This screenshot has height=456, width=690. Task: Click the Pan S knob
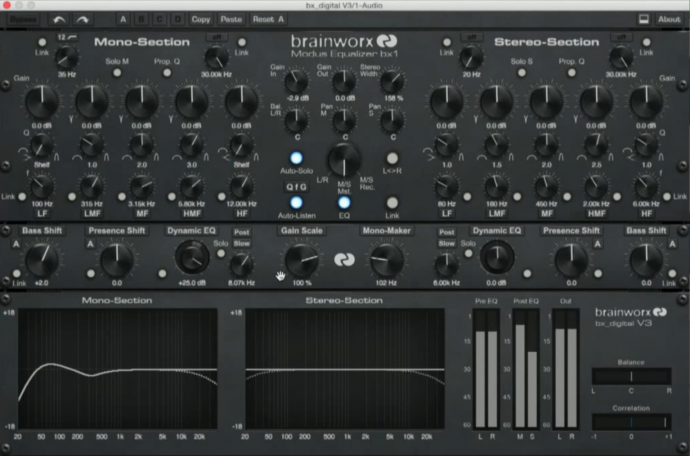(392, 120)
